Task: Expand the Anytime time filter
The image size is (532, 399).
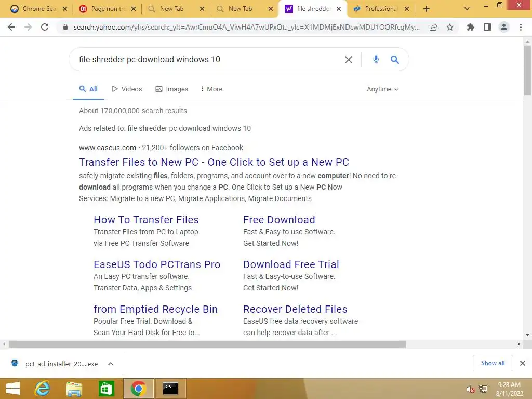Action: coord(382,89)
